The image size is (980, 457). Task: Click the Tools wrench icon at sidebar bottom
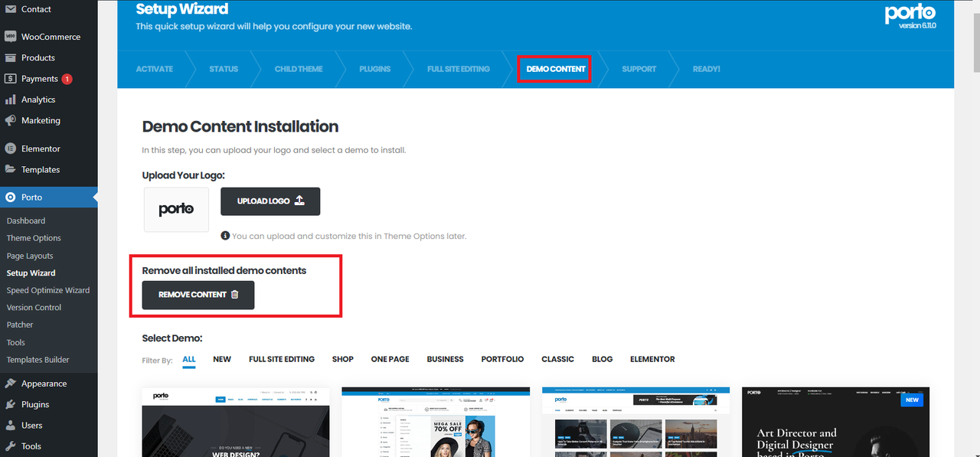click(11, 446)
